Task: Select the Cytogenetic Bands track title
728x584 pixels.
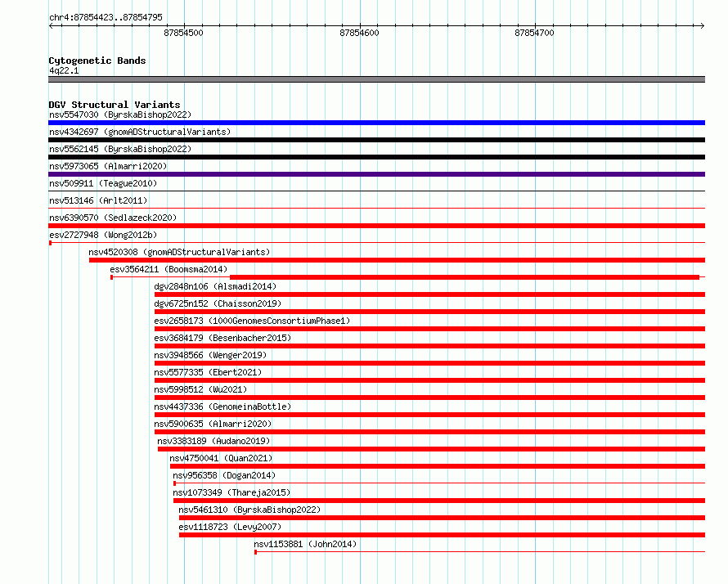Action: 97,61
